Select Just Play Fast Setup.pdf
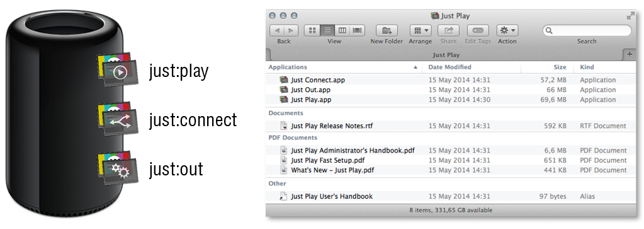Image resolution: width=644 pixels, height=229 pixels. 328,160
